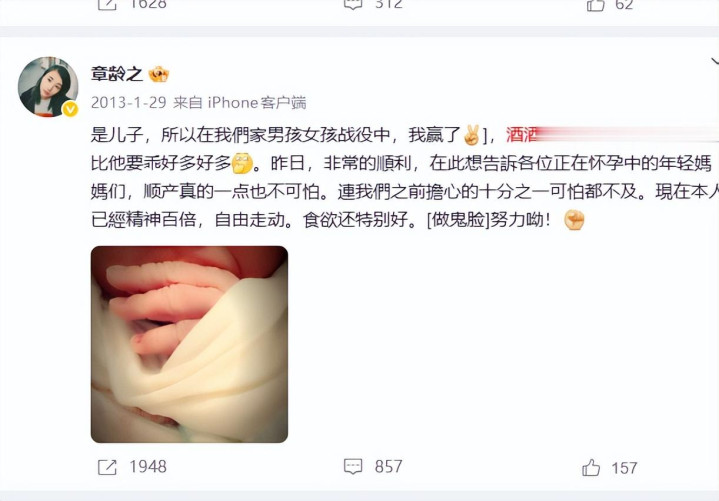Click the crown member badge next to 章龄之
Screen dimensions: 719x501
coord(159,74)
